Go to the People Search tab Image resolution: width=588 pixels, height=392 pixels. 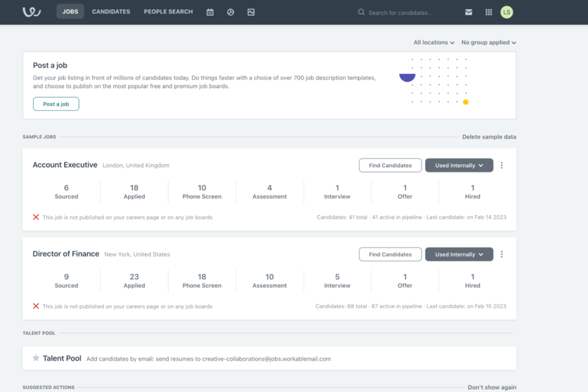pyautogui.click(x=168, y=12)
